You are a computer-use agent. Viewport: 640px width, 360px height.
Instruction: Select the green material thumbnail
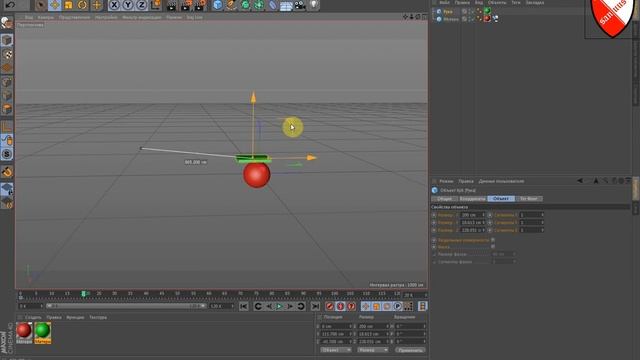tap(42, 333)
